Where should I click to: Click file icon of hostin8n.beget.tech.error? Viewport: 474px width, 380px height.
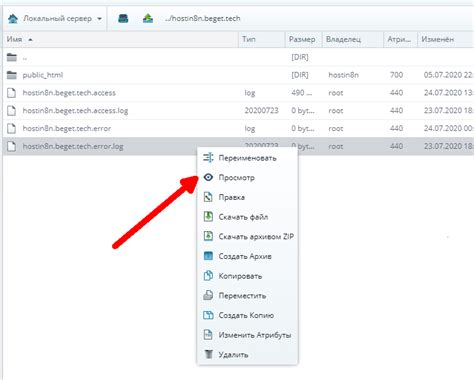[12, 128]
